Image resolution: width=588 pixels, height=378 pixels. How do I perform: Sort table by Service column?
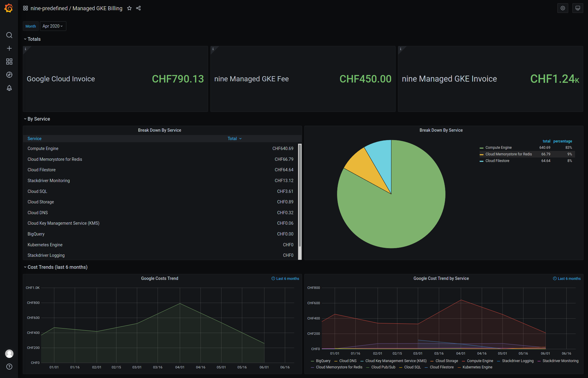tap(35, 139)
